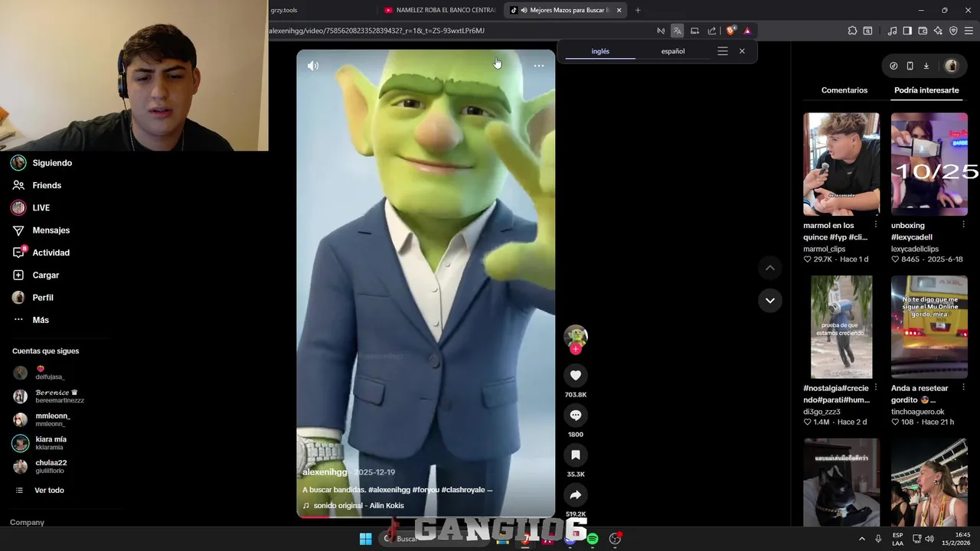The height and width of the screenshot is (551, 980).
Task: Open the profile avatar menu top right
Action: (952, 66)
